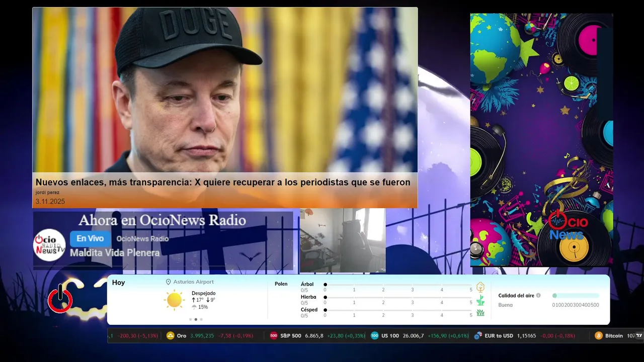Click the Ahora en OcioNews Radio heading

point(163,220)
